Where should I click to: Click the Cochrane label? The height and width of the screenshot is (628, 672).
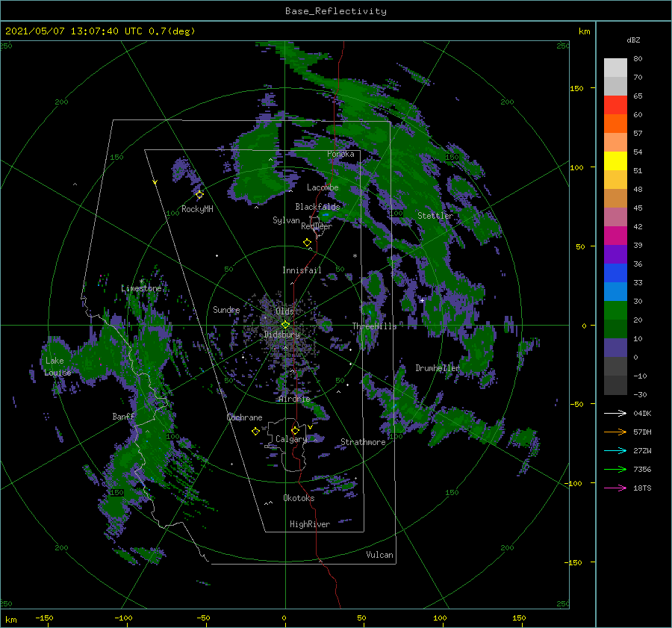tap(244, 417)
